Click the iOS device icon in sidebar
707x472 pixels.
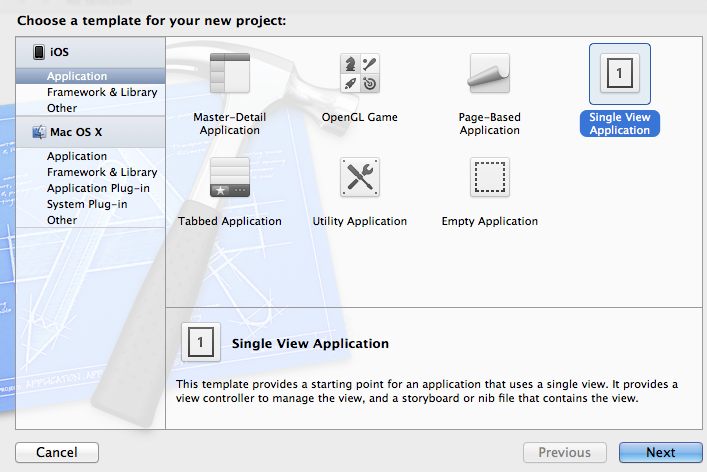(39, 52)
